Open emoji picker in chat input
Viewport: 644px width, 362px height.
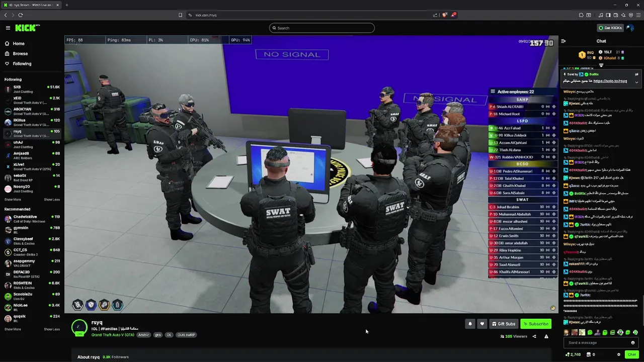pyautogui.click(x=633, y=343)
